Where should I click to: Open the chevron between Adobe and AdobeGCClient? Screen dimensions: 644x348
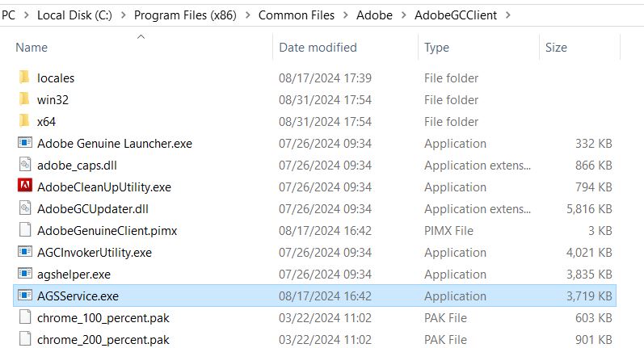(403, 15)
